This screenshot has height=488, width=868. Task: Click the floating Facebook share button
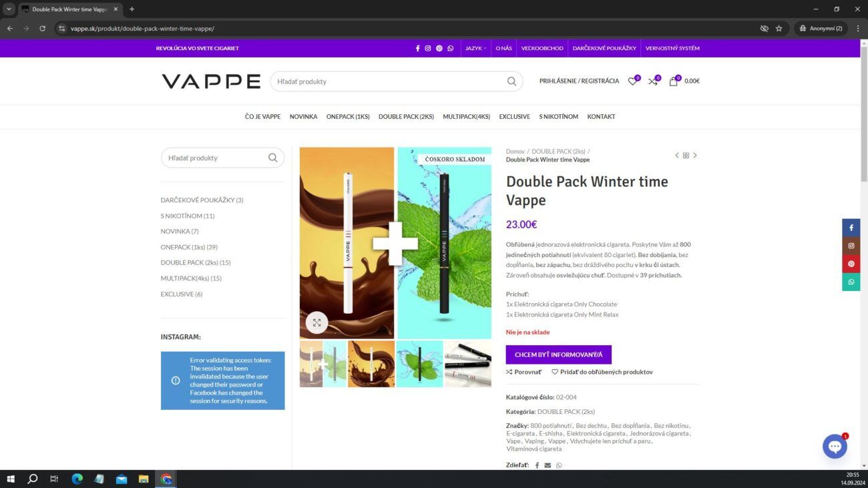pyautogui.click(x=851, y=228)
